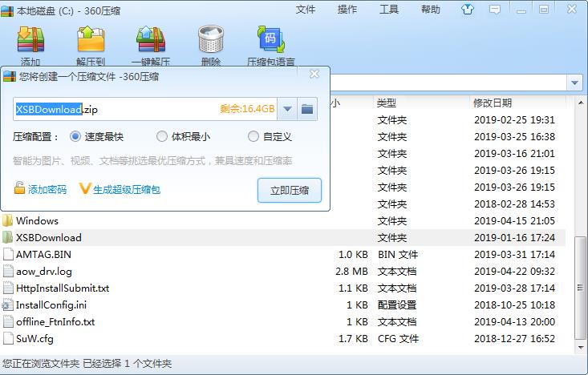
Task: Select the 自定义 radio option
Action: pyautogui.click(x=253, y=136)
